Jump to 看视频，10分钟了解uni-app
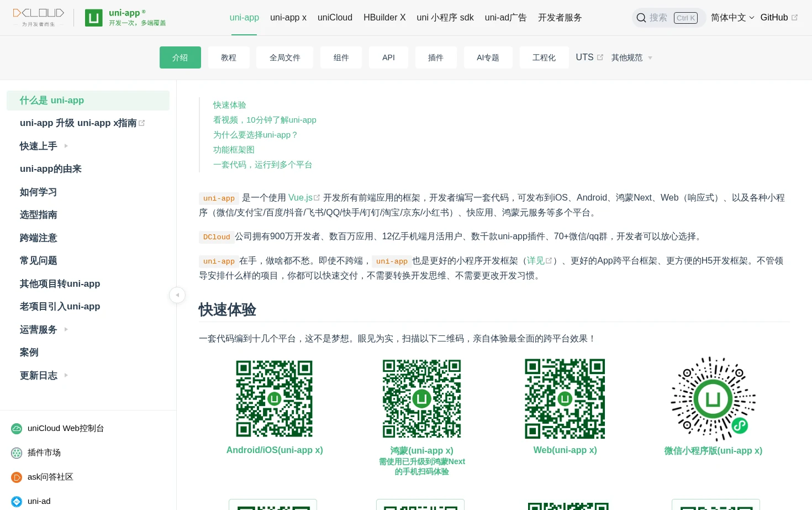Image resolution: width=812 pixels, height=510 pixels. click(265, 120)
